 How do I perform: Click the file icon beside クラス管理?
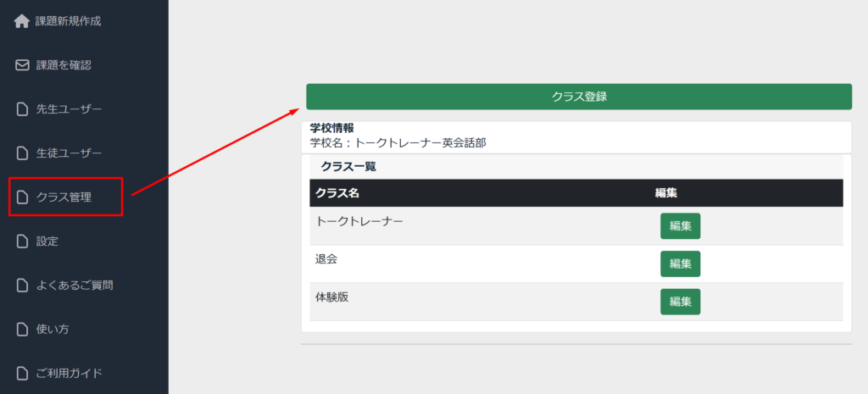coord(21,197)
